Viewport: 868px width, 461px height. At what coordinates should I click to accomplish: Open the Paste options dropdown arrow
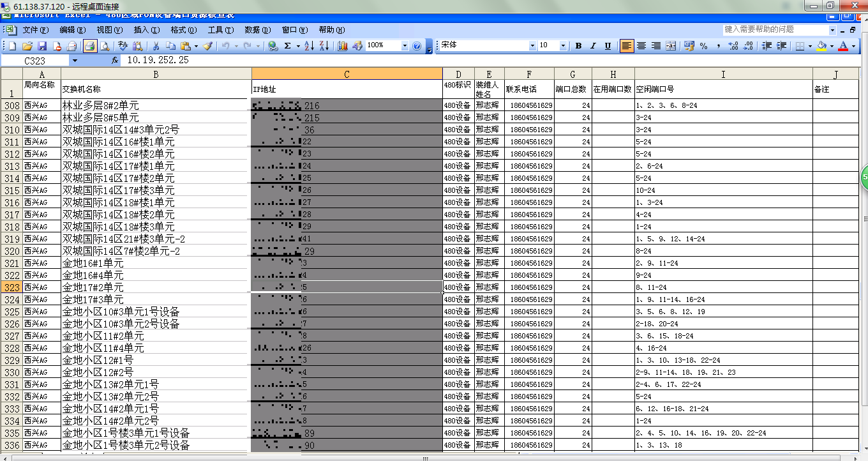[x=195, y=46]
